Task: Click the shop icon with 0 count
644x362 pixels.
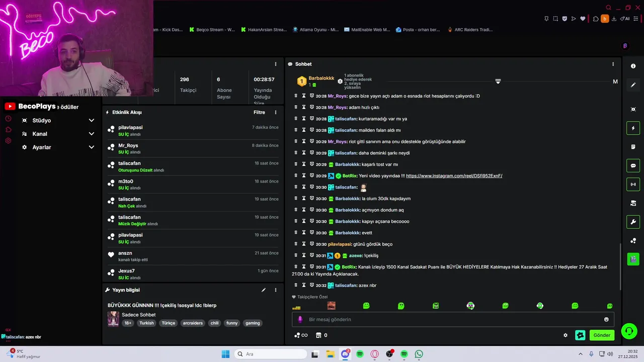Action: pyautogui.click(x=321, y=335)
